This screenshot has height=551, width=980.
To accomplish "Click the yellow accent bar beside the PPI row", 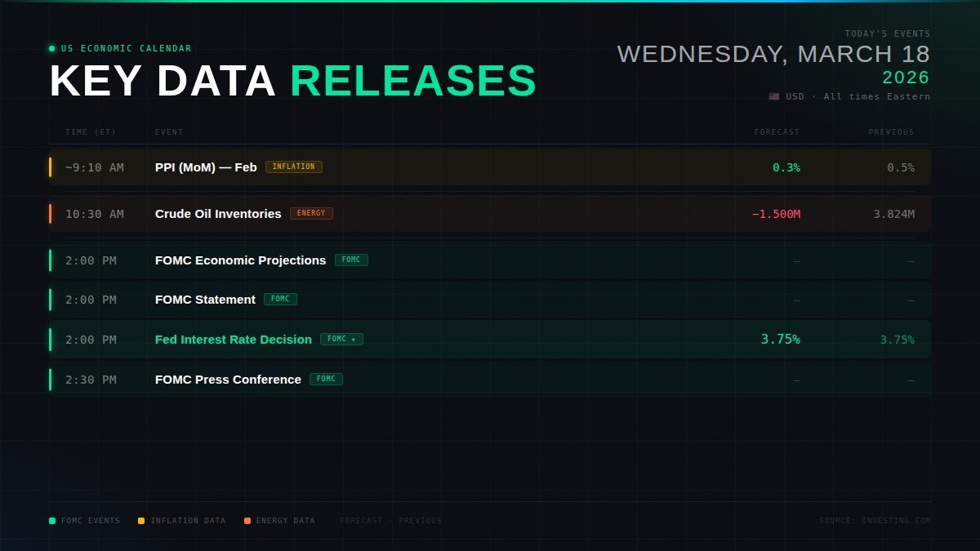I will [51, 166].
